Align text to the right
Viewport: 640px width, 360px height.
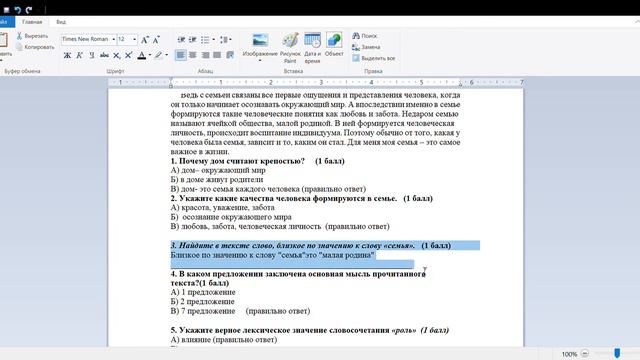tap(205, 55)
